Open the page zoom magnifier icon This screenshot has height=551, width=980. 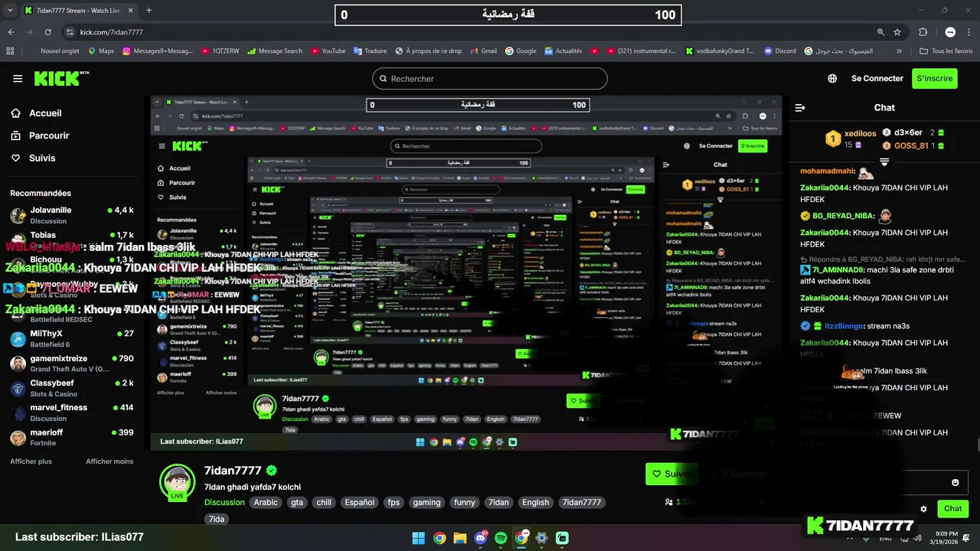881,32
